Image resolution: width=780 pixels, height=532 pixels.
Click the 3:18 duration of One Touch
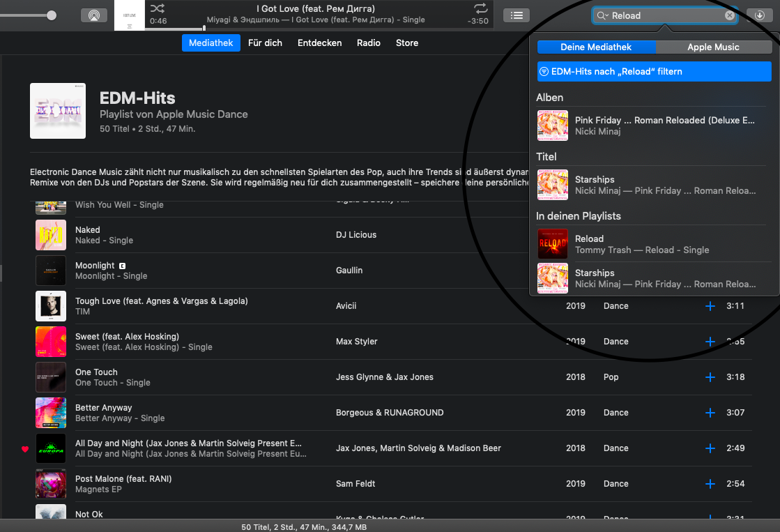pos(735,377)
